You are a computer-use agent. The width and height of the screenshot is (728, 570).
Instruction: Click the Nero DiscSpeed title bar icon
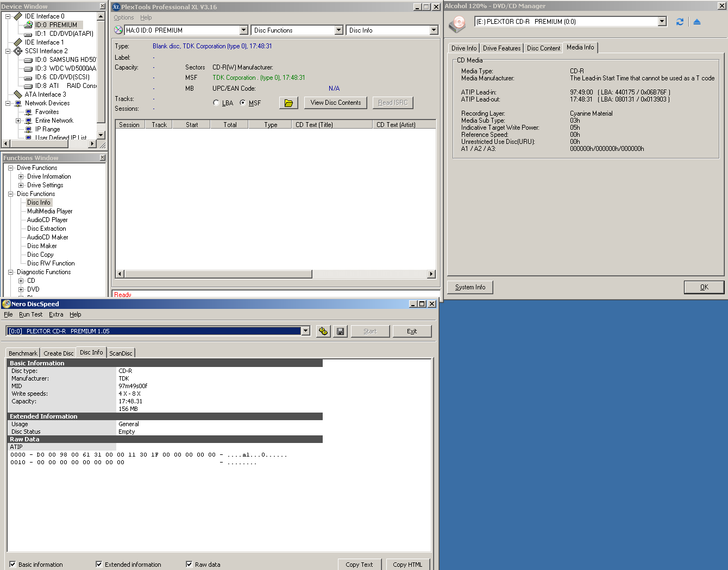tap(7, 304)
